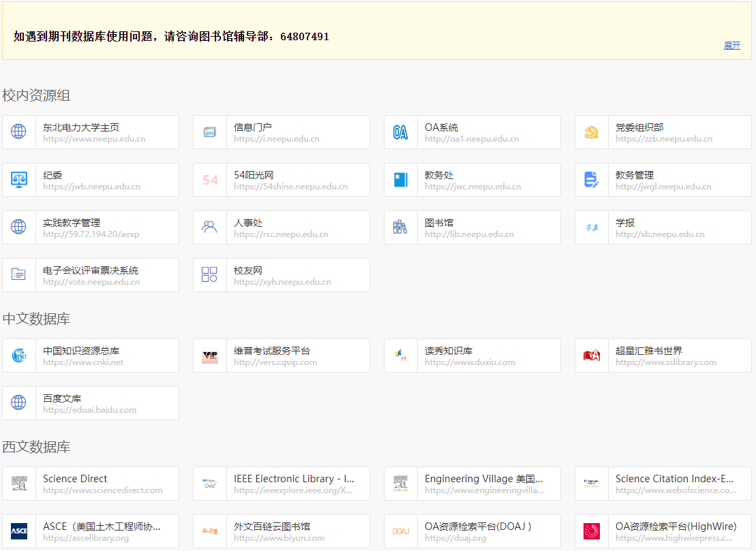Click the URL https://jwb.neepu.edu.cn
Screen dimensions: 756x551
tap(91, 187)
